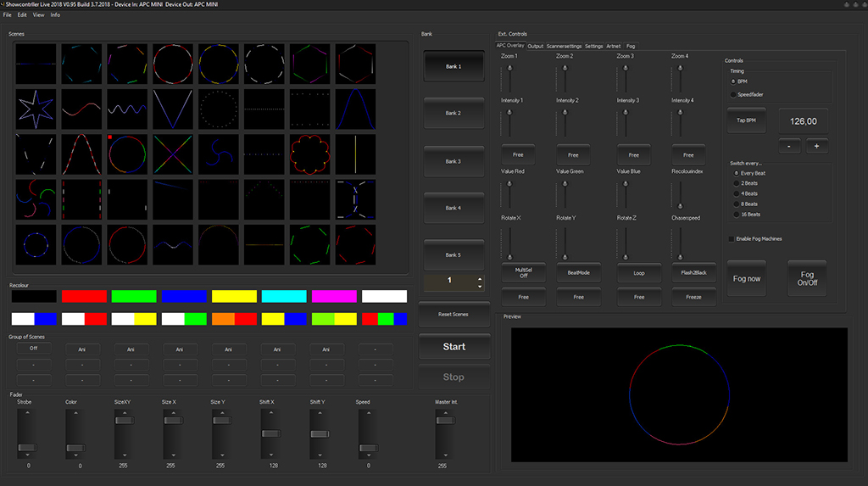Image resolution: width=868 pixels, height=486 pixels.
Task: Choose the rainbow X cross scene
Action: [173, 154]
